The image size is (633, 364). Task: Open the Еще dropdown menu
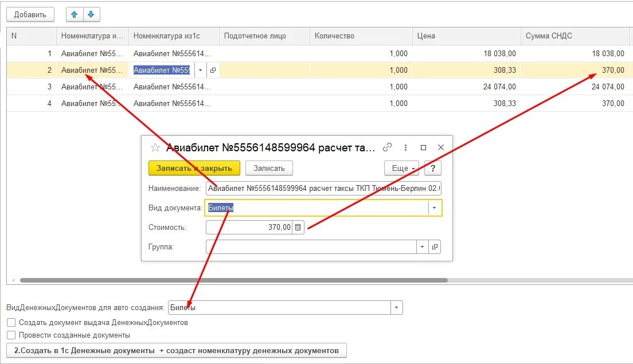pos(402,169)
